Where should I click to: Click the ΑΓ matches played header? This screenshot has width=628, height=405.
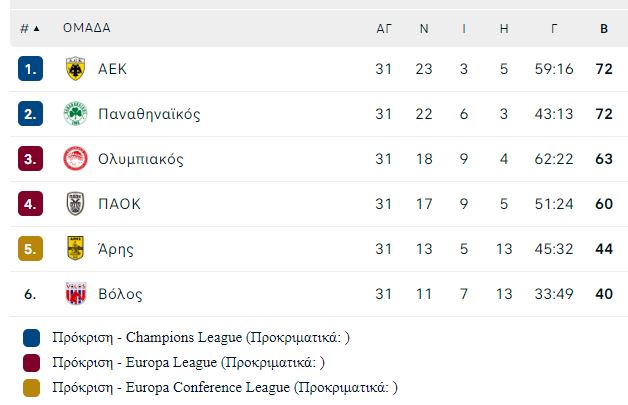pos(384,29)
